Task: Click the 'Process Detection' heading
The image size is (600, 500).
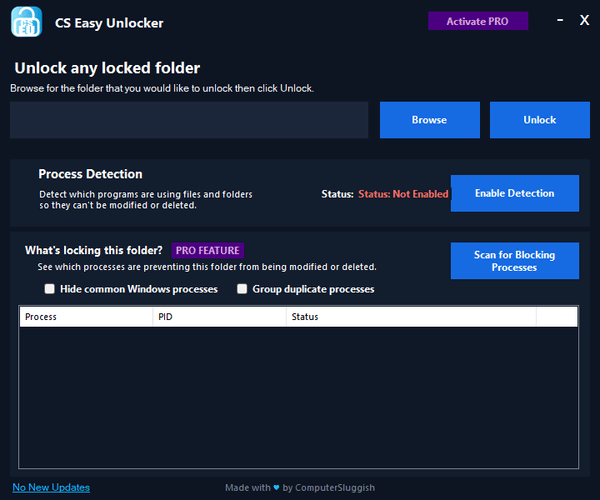Action: click(x=90, y=174)
